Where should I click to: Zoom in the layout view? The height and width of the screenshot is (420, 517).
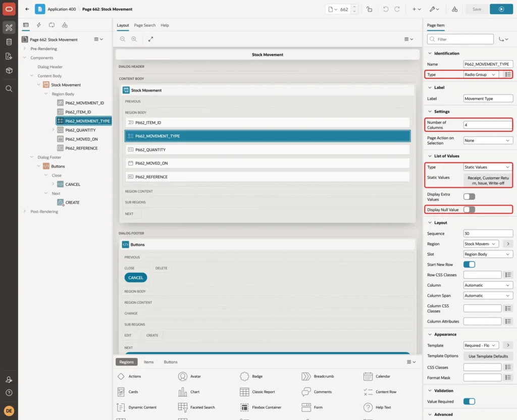tap(134, 39)
